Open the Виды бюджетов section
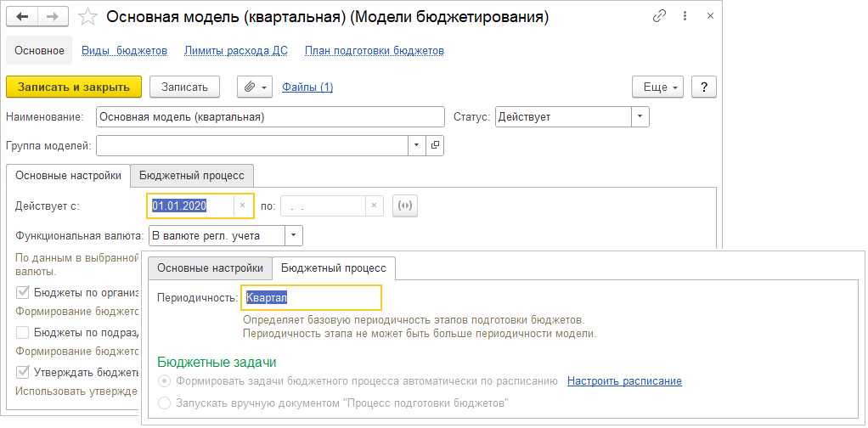The width and height of the screenshot is (868, 428). point(124,50)
